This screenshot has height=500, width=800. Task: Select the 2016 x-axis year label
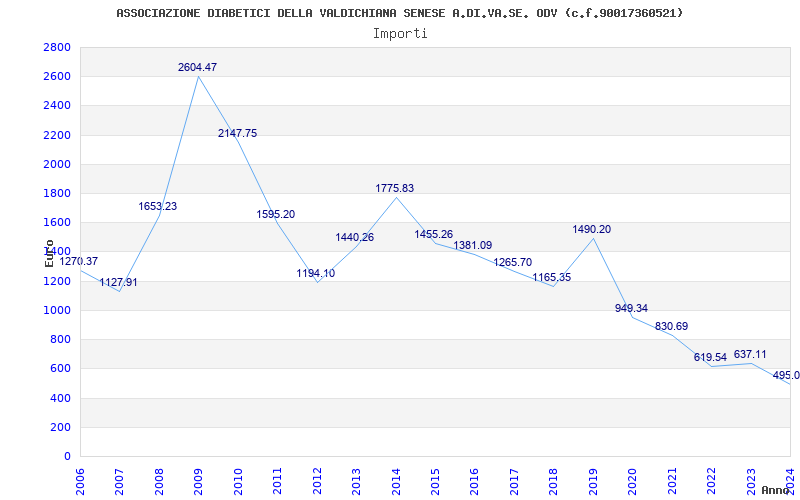point(474,481)
